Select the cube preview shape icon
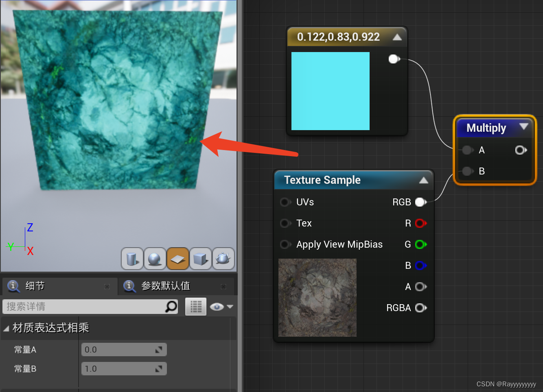Viewport: 543px width, 392px height. (200, 259)
